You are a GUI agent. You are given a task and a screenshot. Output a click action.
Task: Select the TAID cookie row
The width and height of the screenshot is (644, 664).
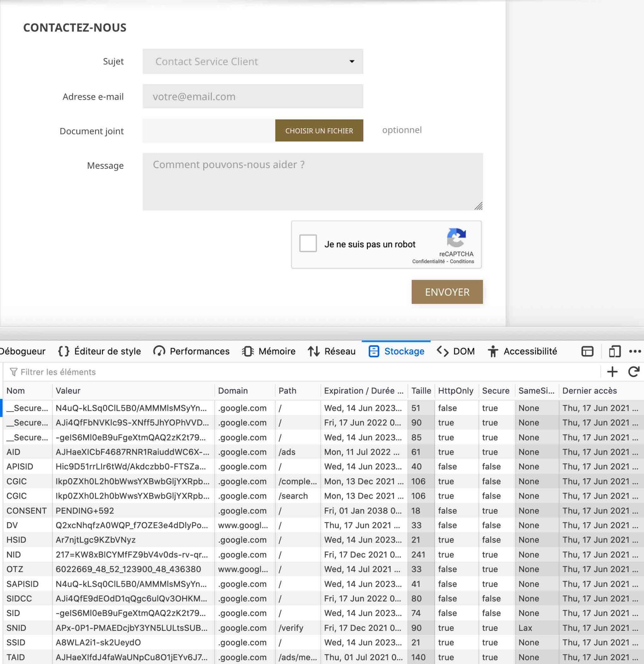(x=323, y=657)
